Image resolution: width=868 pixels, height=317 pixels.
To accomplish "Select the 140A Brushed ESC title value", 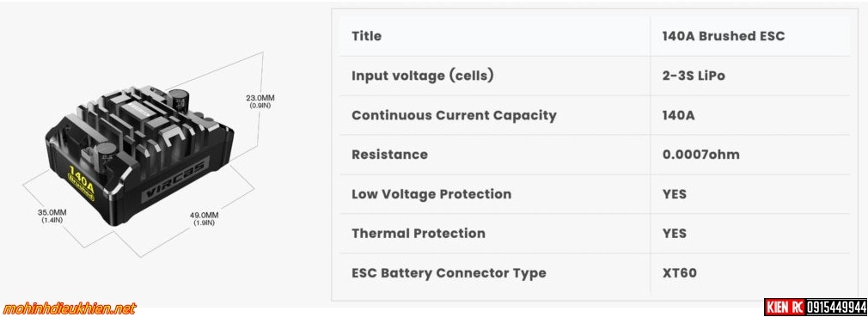I will point(723,36).
